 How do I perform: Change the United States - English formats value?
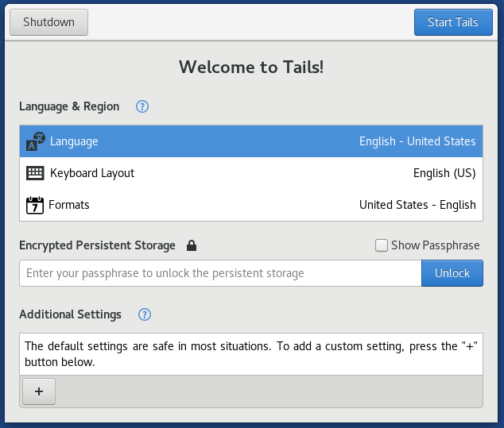pyautogui.click(x=417, y=205)
